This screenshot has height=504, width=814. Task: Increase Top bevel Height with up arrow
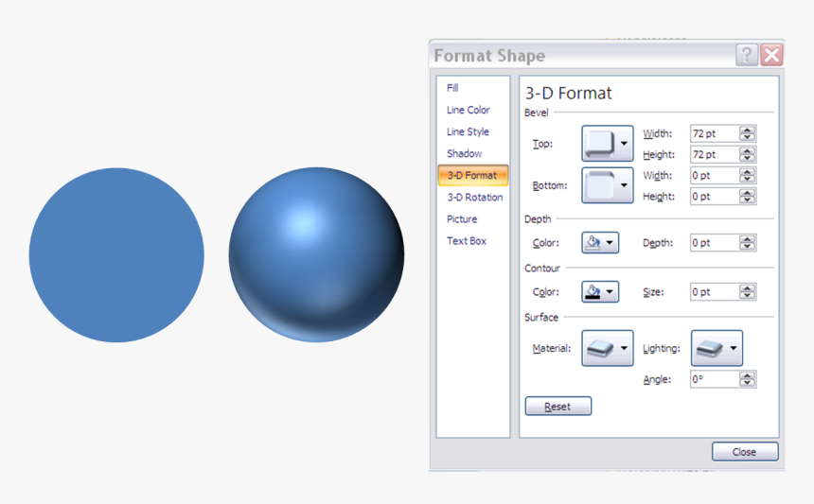click(x=748, y=151)
